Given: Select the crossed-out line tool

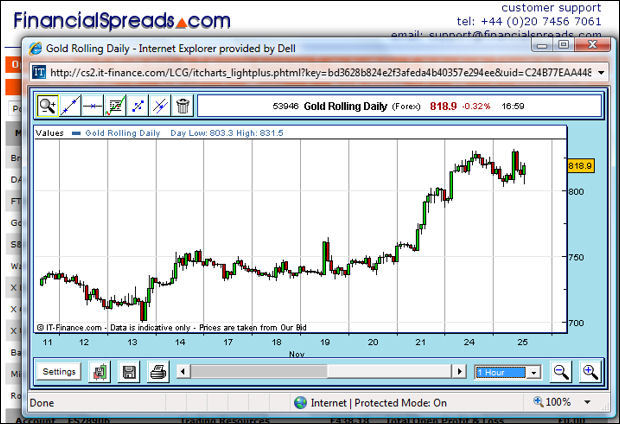Looking at the screenshot, I should 160,106.
